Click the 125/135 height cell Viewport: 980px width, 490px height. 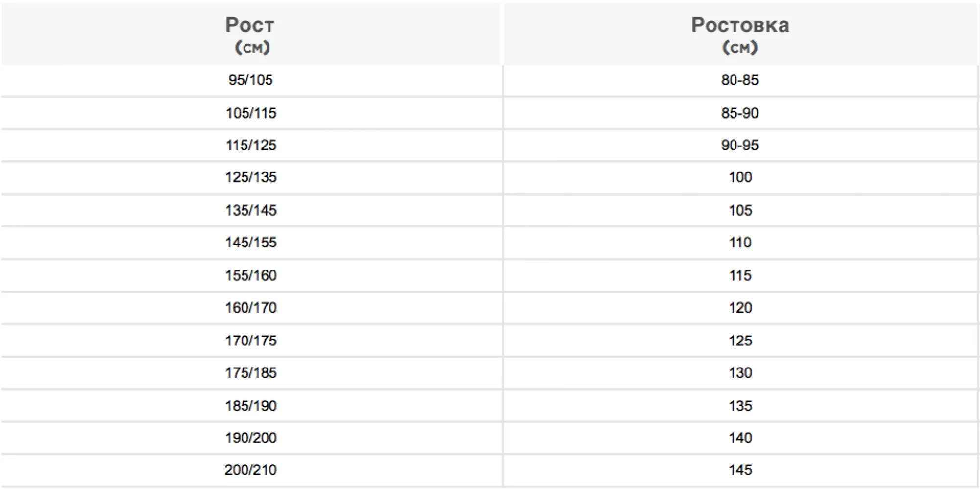(x=251, y=177)
